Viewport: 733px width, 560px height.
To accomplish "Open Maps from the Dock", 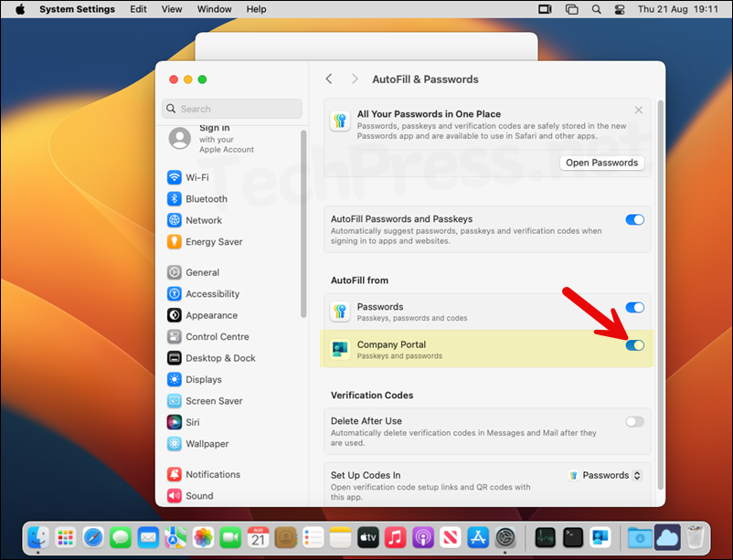I will coord(175,537).
